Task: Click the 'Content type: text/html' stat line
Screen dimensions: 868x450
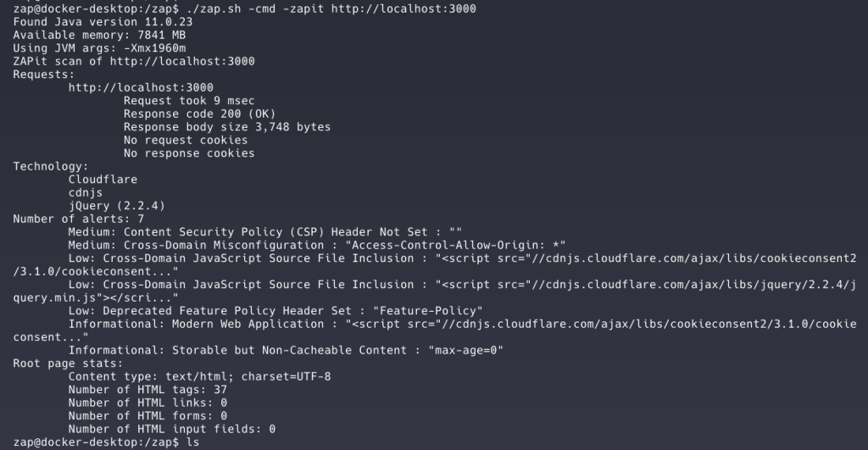Action: [200, 376]
